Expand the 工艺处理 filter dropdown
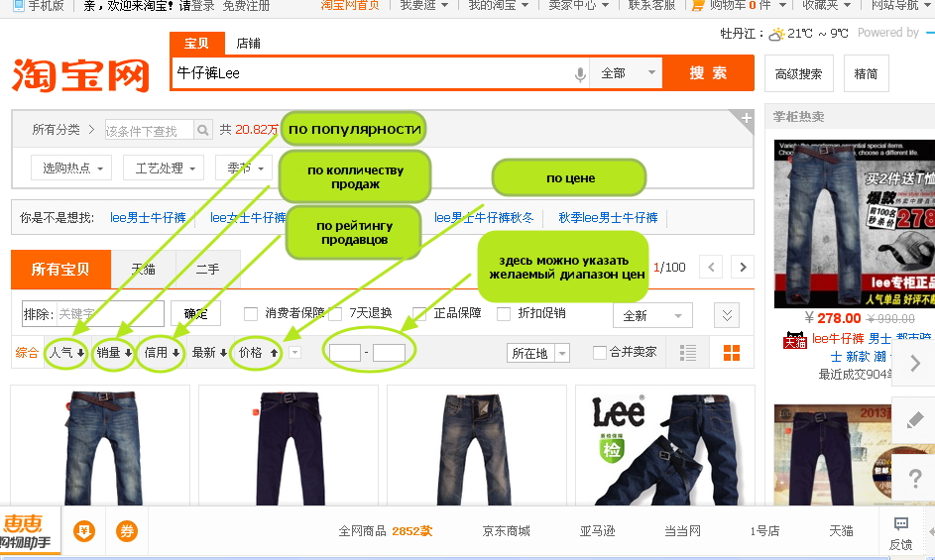This screenshot has width=935, height=560. pyautogui.click(x=164, y=168)
